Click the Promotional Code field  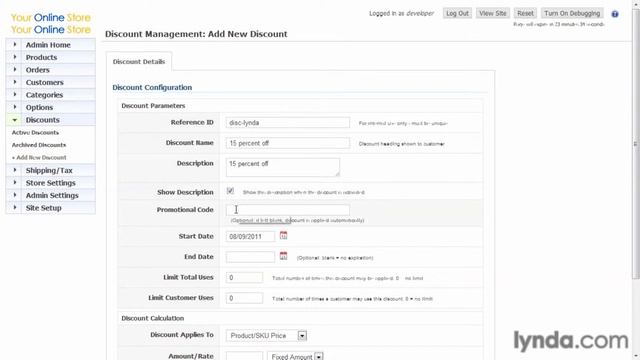tap(288, 210)
